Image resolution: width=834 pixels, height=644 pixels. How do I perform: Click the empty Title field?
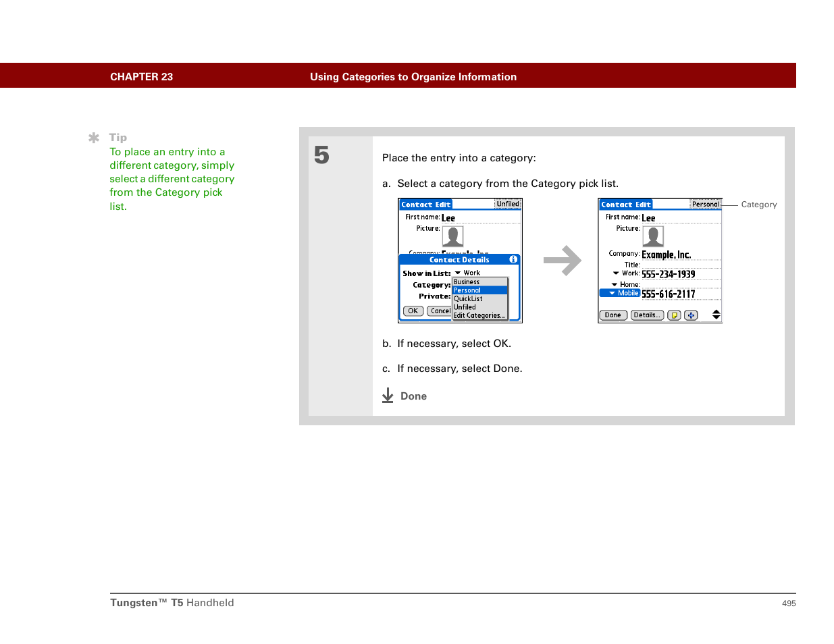(x=681, y=265)
